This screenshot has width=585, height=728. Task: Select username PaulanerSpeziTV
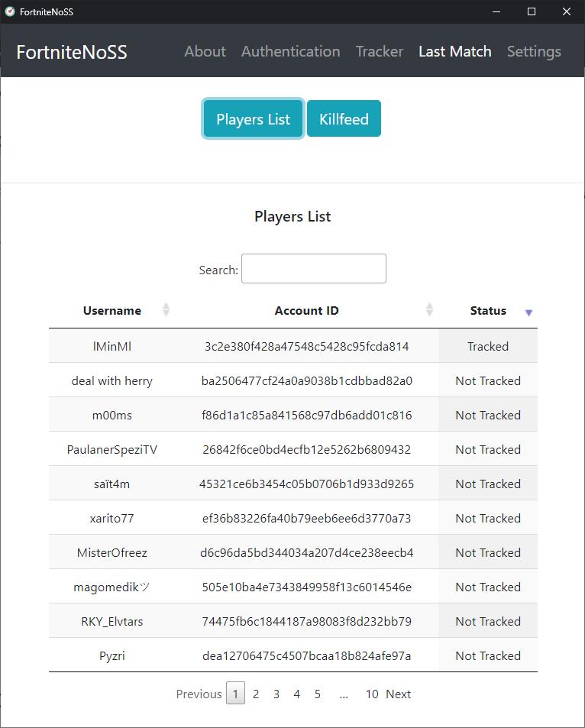click(112, 449)
